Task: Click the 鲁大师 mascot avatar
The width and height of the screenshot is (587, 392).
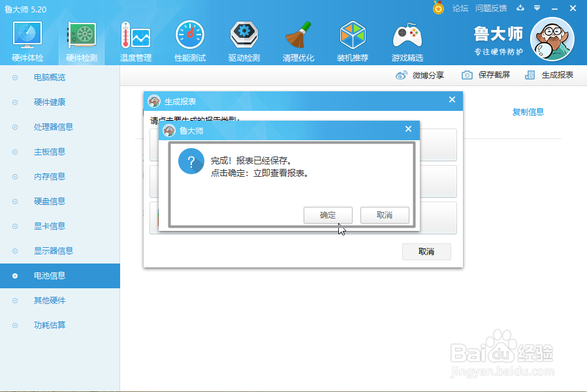Action: coord(552,39)
